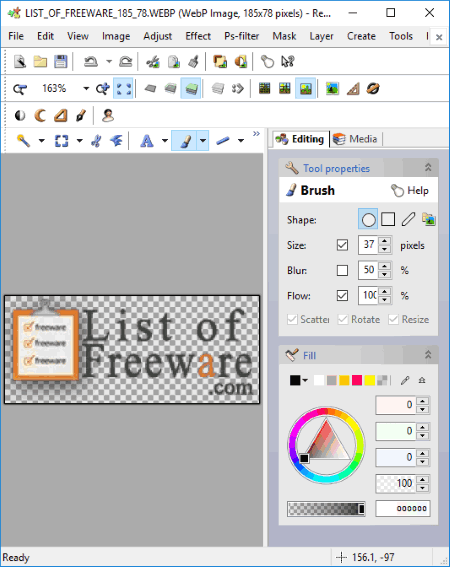Pick the yellow color swatch
Screen dimensions: 450x567
click(370, 380)
